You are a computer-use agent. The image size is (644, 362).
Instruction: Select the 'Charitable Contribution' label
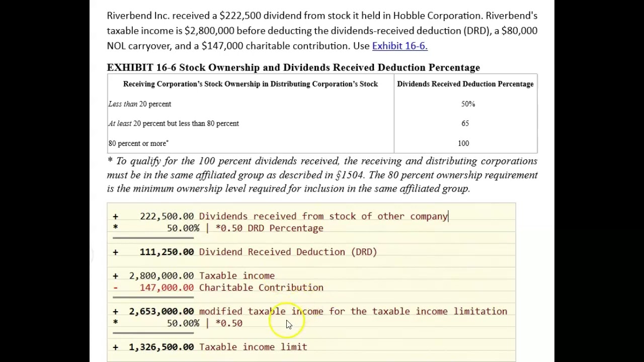(261, 288)
